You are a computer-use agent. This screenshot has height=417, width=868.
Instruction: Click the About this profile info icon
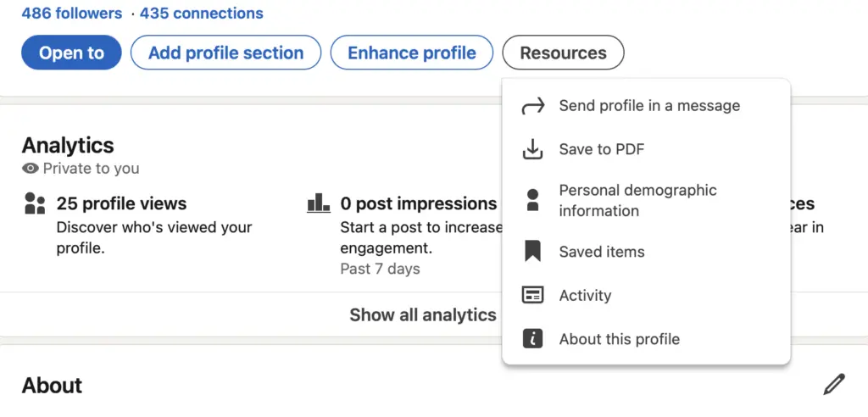coord(533,338)
